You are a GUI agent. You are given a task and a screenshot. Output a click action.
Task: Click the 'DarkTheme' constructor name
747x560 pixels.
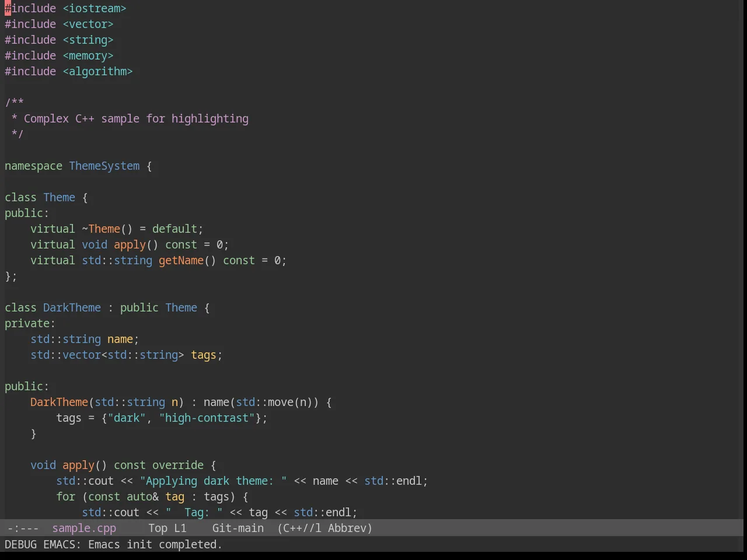tap(59, 402)
